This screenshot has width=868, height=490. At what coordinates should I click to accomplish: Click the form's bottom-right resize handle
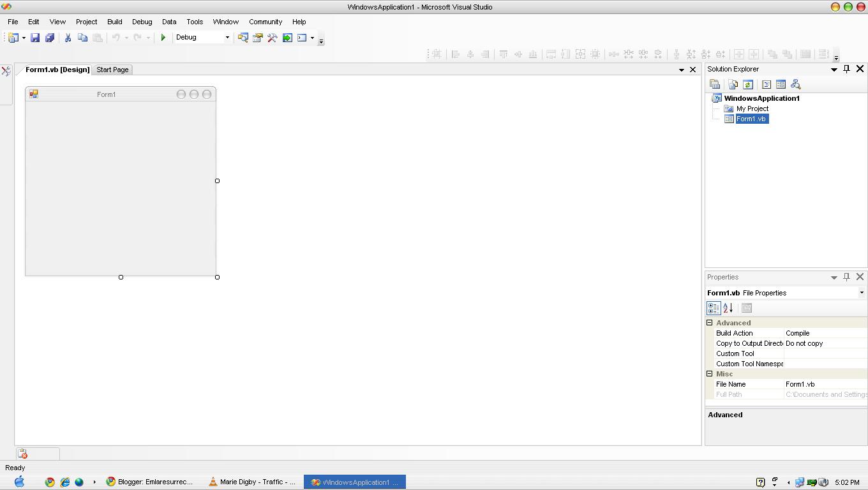(x=218, y=277)
